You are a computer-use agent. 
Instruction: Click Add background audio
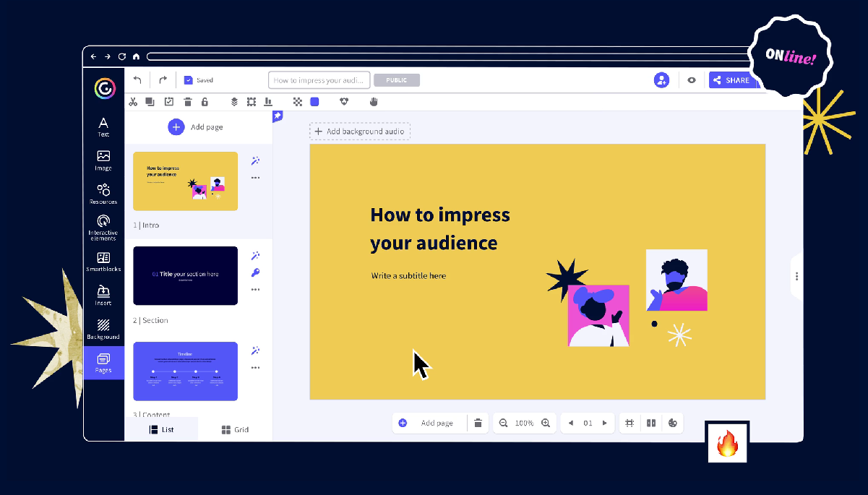(x=360, y=131)
